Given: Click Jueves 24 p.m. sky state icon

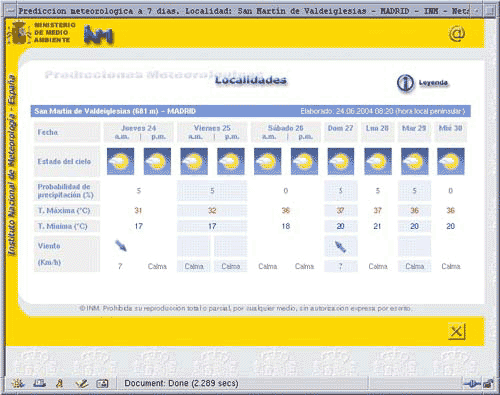Looking at the screenshot, I should (x=157, y=162).
